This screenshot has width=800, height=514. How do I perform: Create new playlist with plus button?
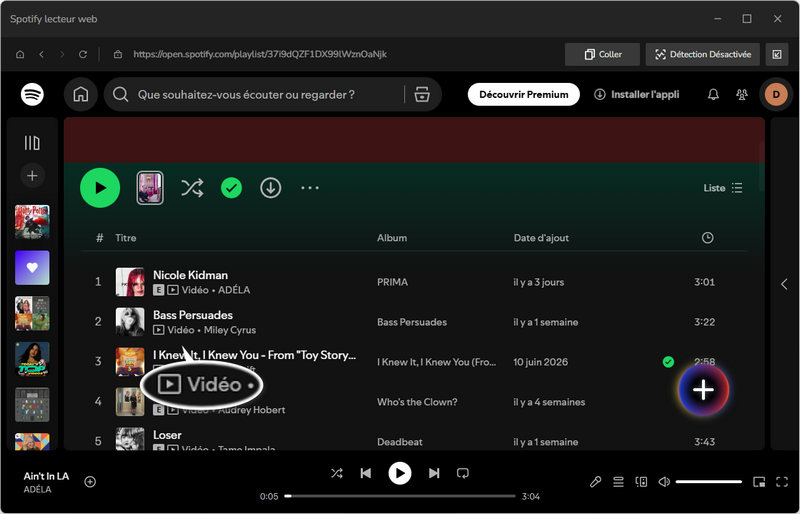[x=32, y=176]
